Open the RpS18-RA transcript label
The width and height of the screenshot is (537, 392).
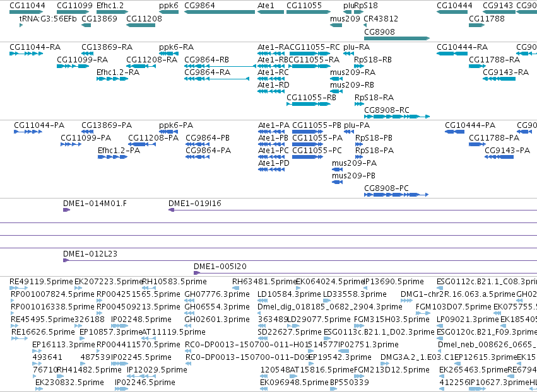click(x=374, y=98)
